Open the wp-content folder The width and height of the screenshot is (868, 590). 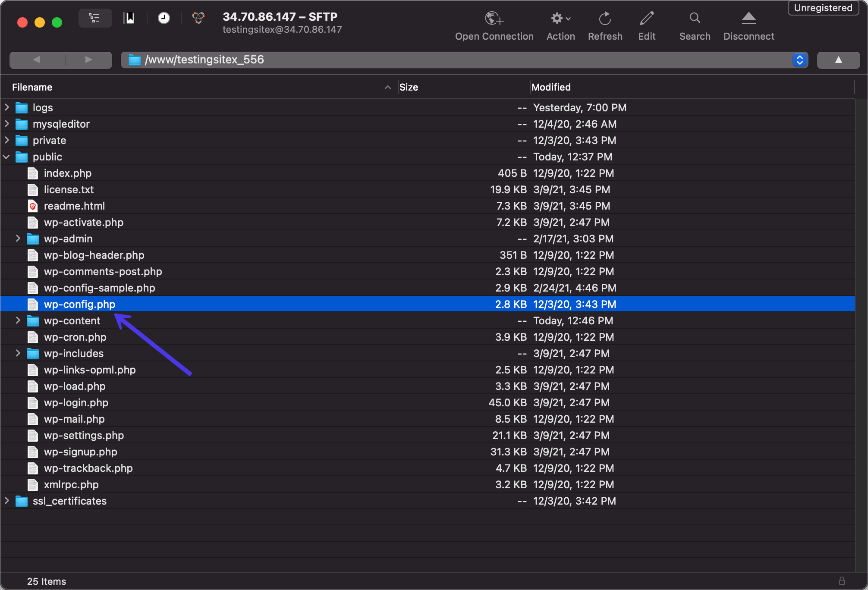point(71,320)
